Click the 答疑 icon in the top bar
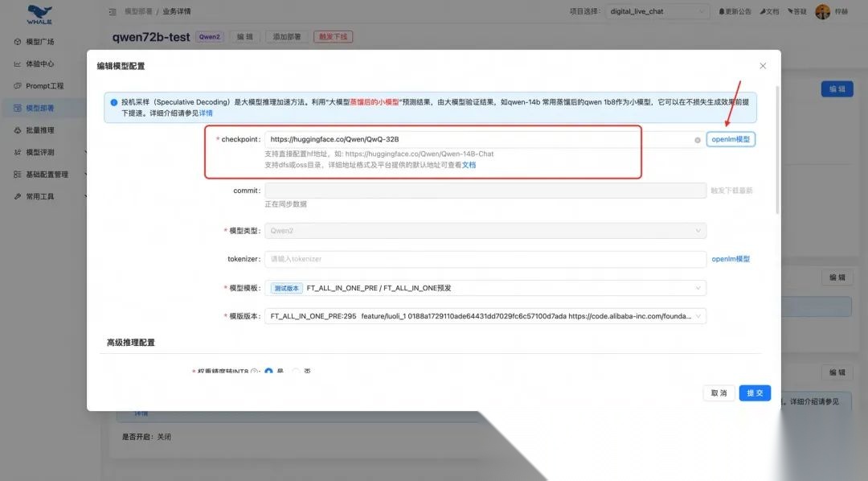 click(x=791, y=11)
